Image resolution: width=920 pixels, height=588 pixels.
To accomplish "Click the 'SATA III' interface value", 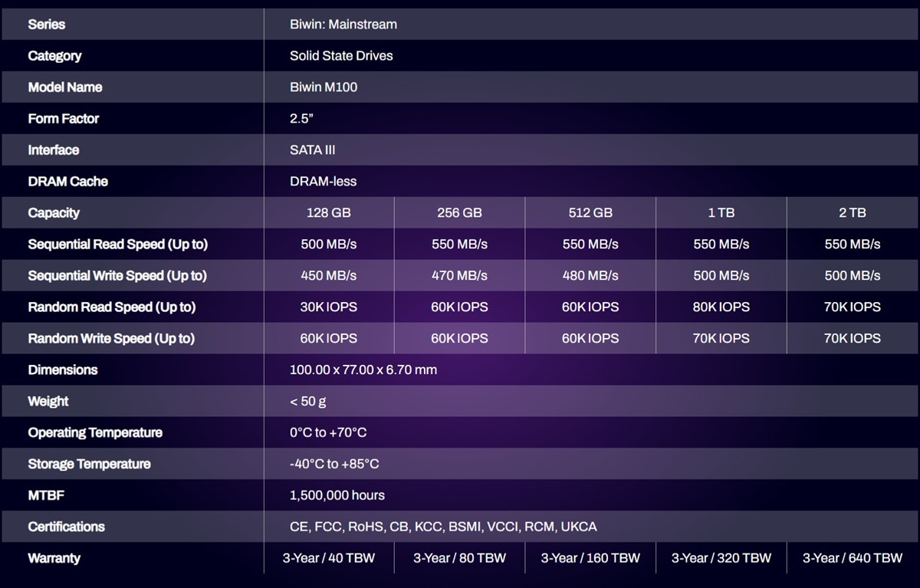I will 312,150.
